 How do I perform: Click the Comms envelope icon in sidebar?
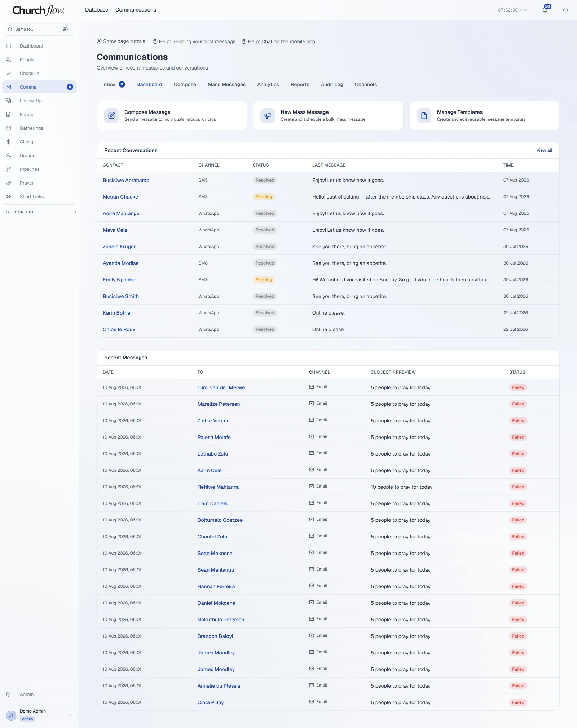pos(9,87)
